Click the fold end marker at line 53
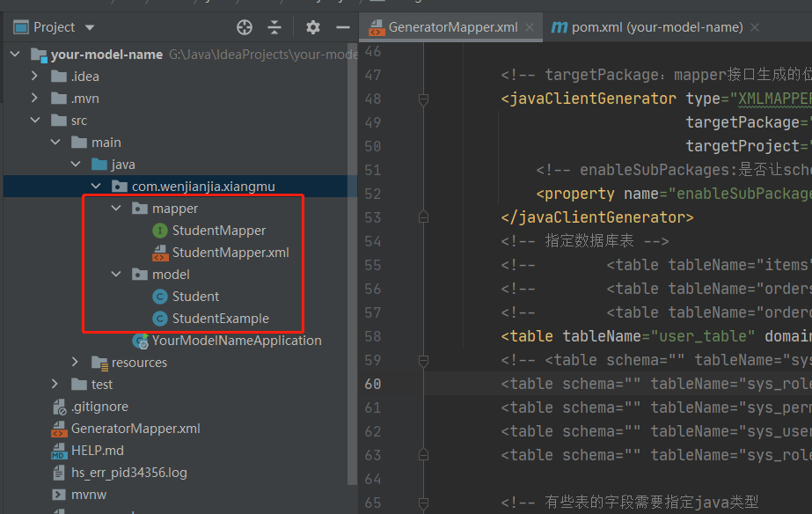This screenshot has height=514, width=812. point(423,217)
